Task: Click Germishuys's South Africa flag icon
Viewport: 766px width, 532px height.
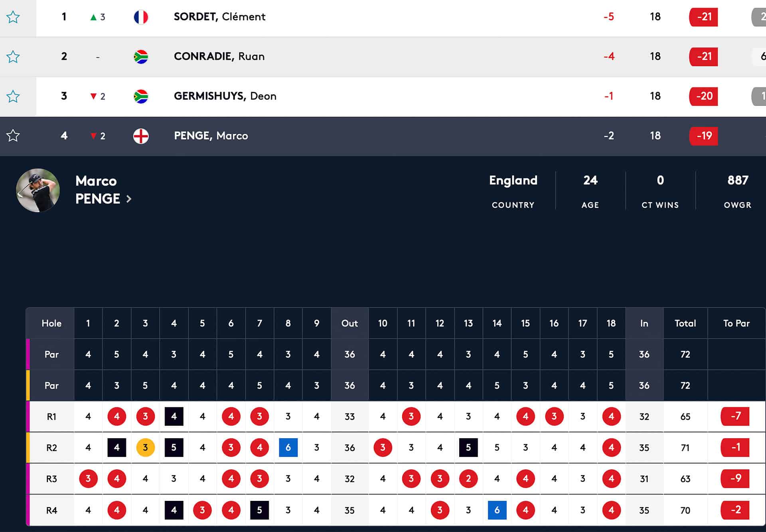Action: [x=141, y=96]
